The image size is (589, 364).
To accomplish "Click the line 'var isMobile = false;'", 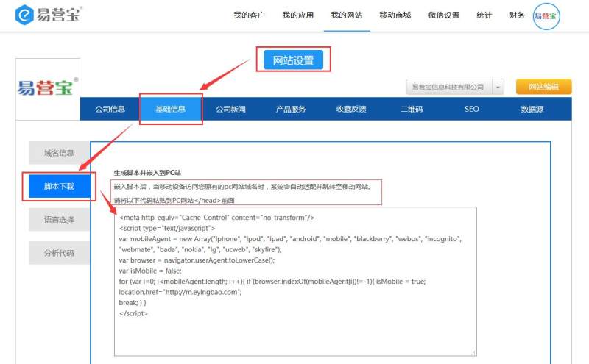I will click(x=150, y=271).
